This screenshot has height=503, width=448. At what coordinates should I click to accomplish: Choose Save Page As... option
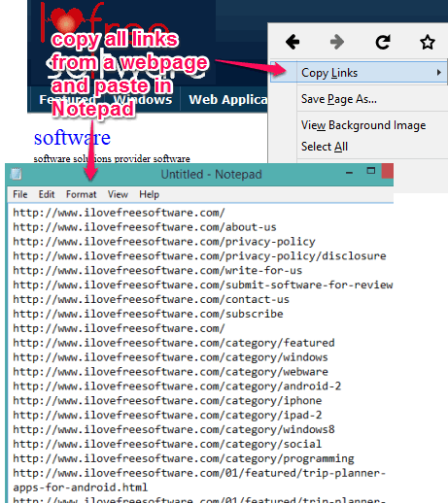point(338,99)
